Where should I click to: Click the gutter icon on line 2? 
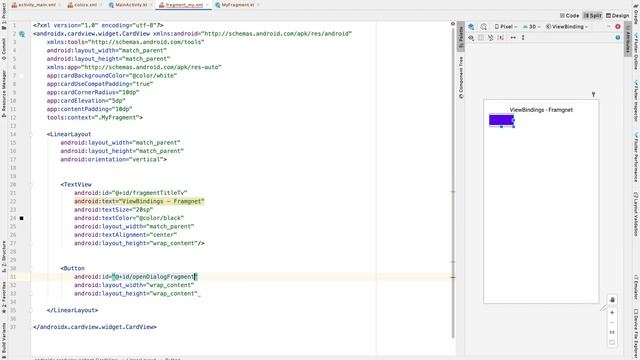(x=22, y=34)
